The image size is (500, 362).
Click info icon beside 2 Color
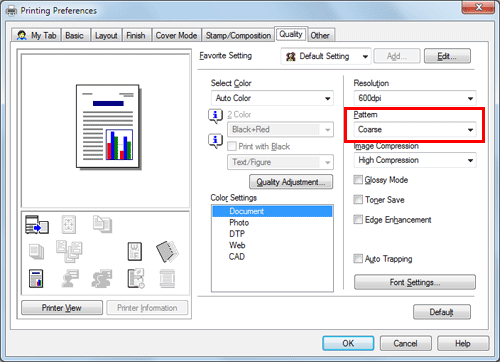click(215, 116)
